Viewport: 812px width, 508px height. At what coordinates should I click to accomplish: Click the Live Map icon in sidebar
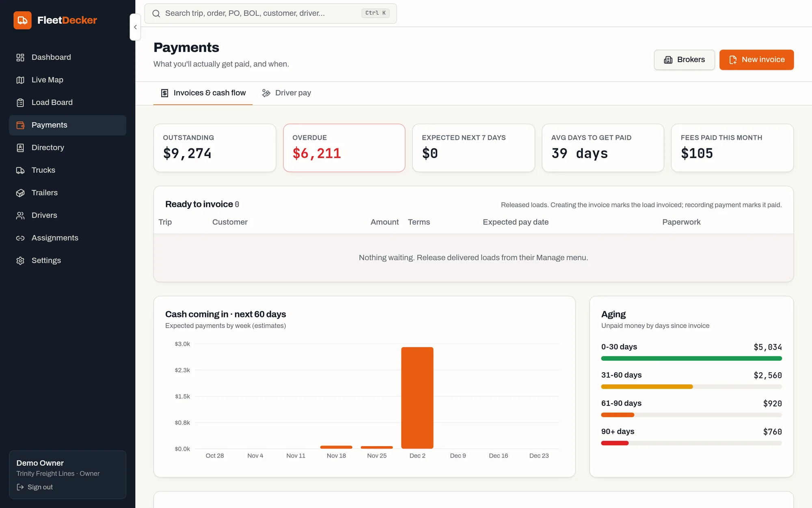click(20, 80)
